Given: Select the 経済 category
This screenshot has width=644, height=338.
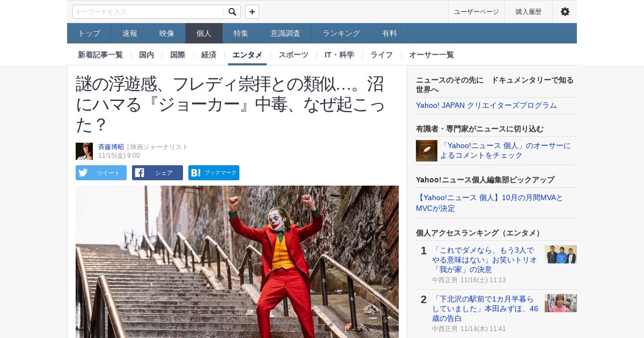Looking at the screenshot, I should [x=209, y=55].
